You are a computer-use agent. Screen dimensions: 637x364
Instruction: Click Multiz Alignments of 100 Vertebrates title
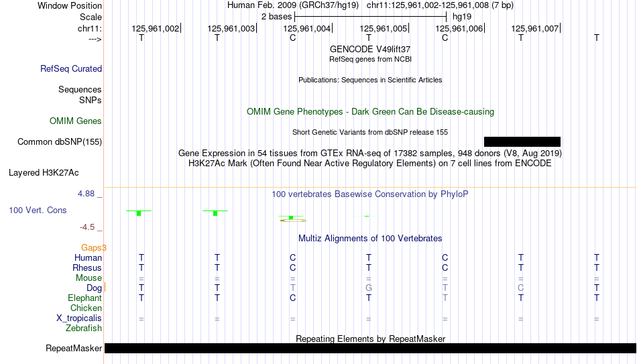(370, 239)
